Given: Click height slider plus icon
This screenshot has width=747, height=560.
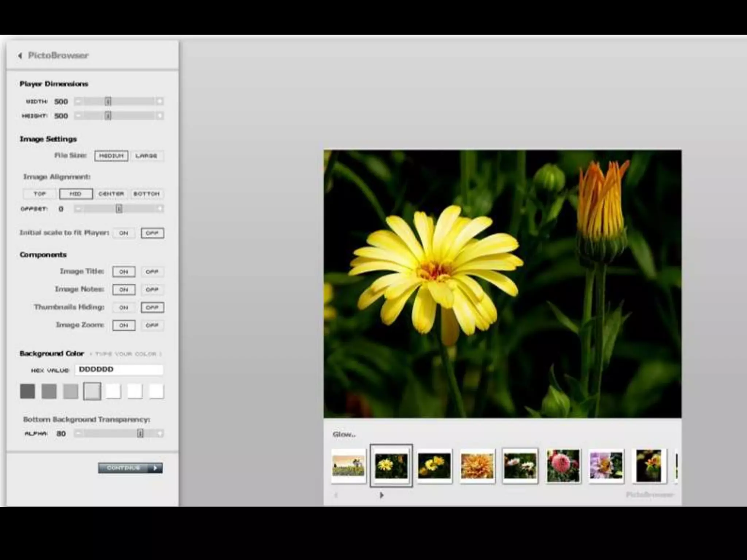Looking at the screenshot, I should 160,116.
